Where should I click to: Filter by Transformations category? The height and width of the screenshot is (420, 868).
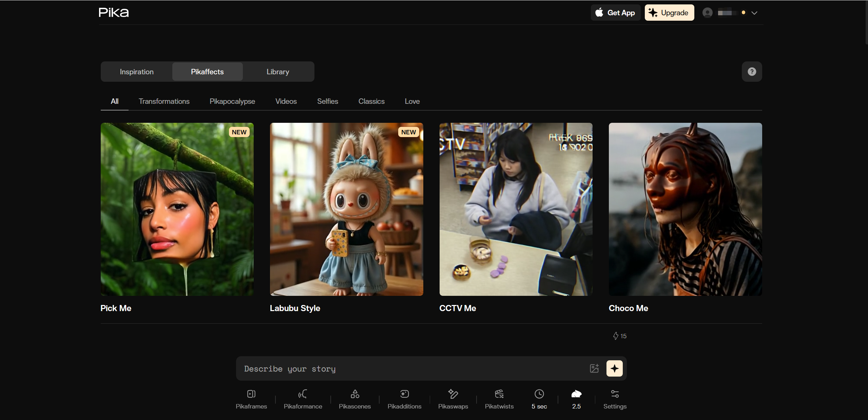coord(164,101)
